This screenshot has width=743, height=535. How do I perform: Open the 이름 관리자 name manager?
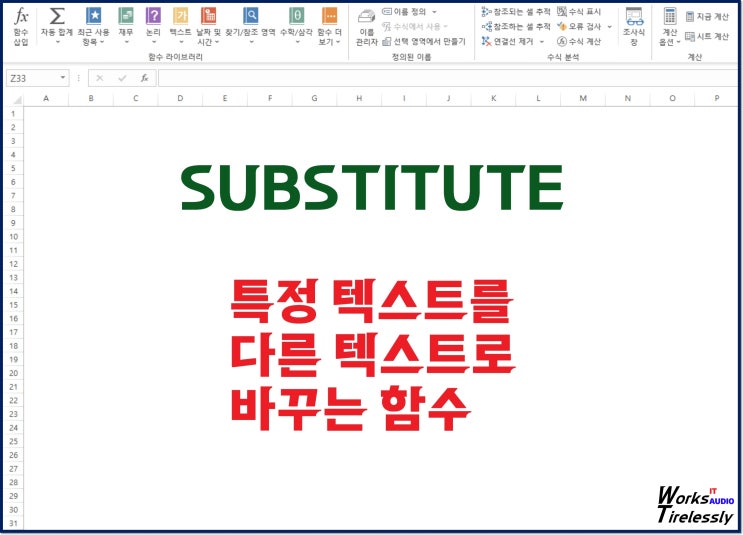tap(367, 27)
